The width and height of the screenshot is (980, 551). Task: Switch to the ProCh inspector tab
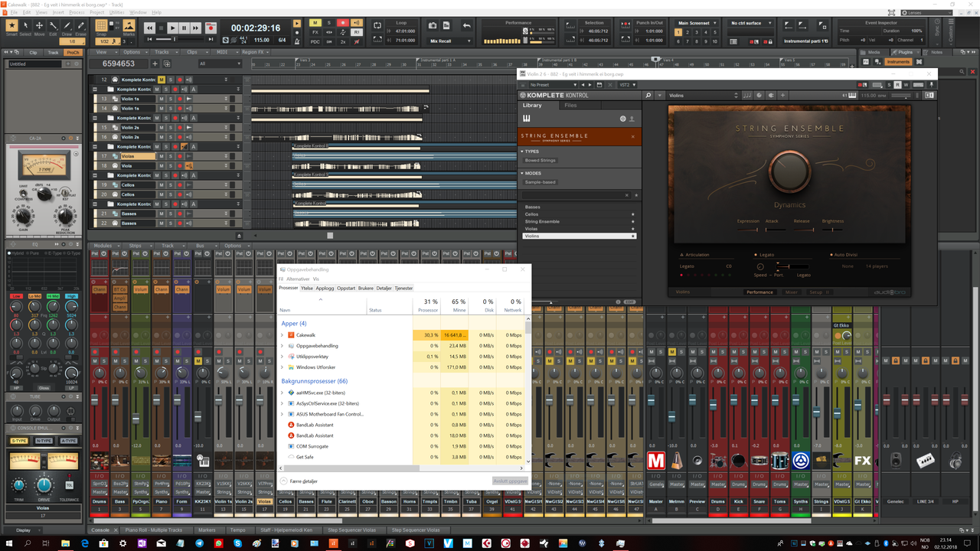[73, 52]
